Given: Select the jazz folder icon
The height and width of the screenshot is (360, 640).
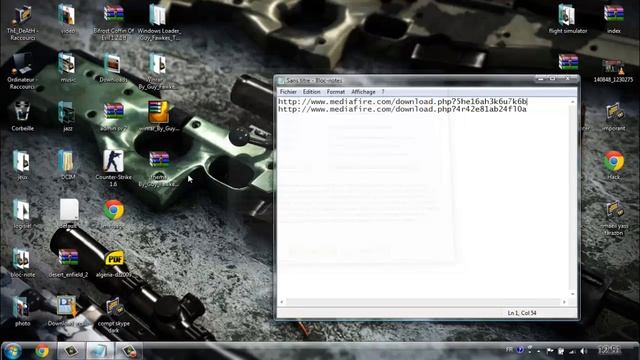Looking at the screenshot, I should (67, 116).
